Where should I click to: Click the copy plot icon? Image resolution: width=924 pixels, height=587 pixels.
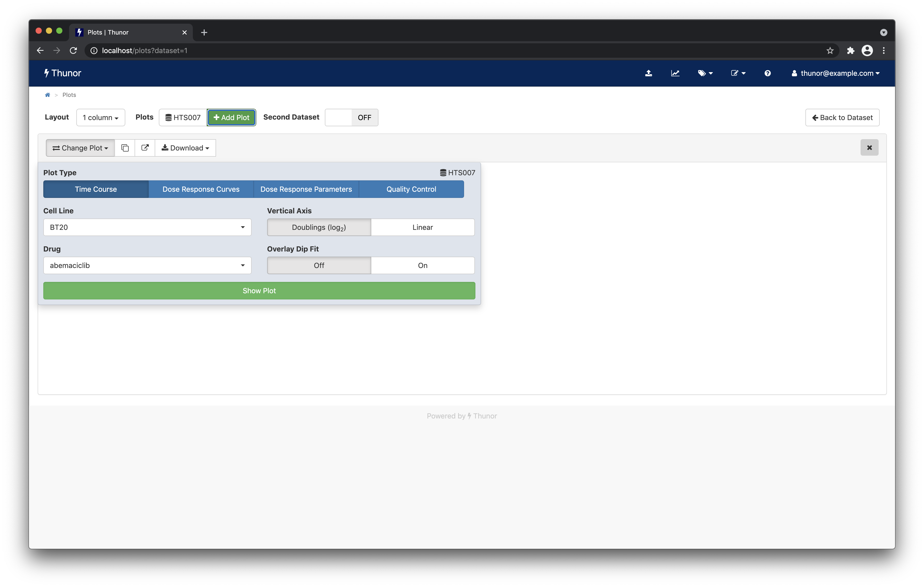point(125,147)
